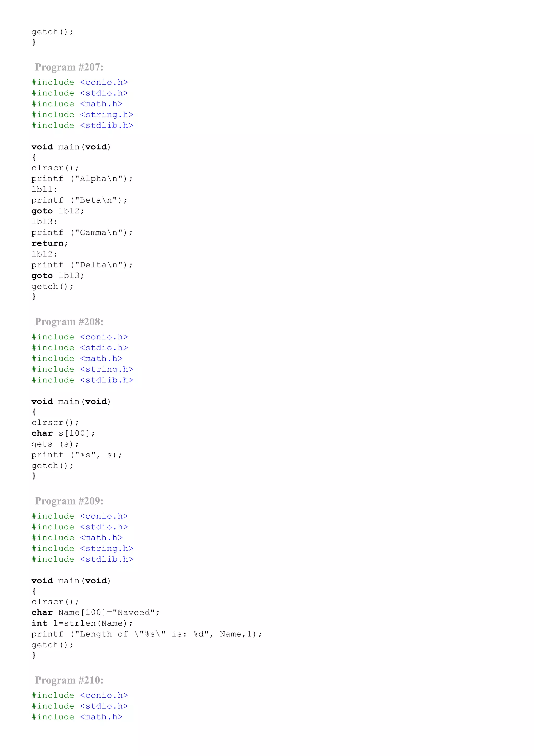
Task: Click the line printf ("Beta\n");
Action: (x=80, y=200)
